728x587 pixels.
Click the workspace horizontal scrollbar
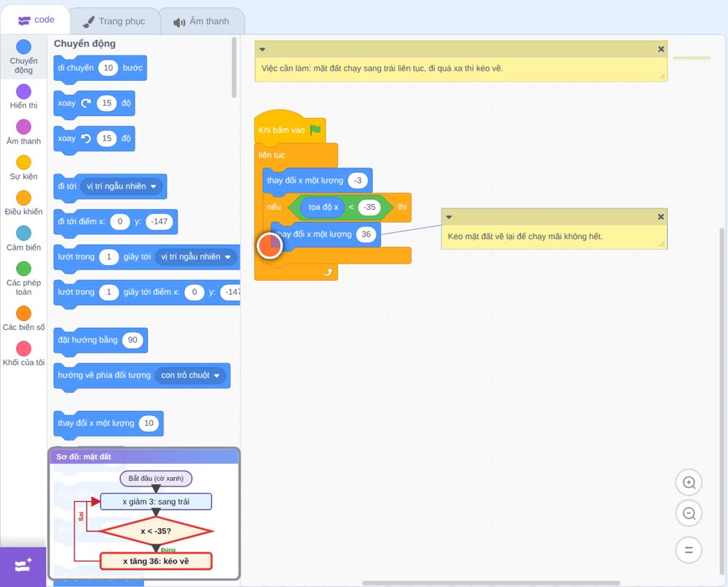(491, 583)
